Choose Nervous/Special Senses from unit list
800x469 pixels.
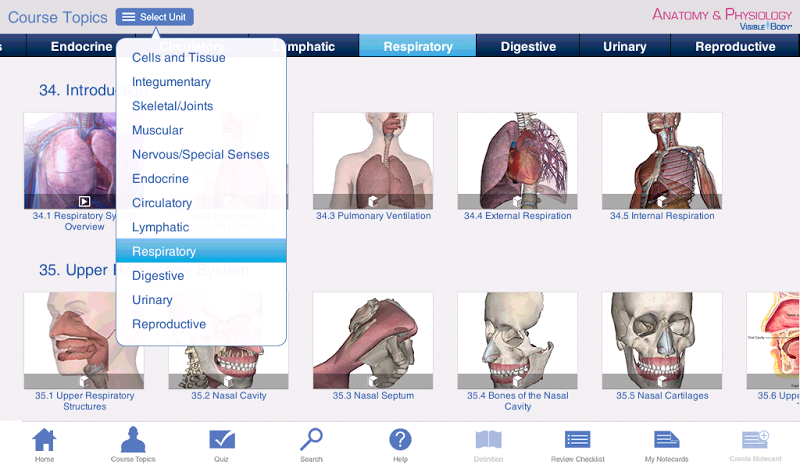point(200,155)
